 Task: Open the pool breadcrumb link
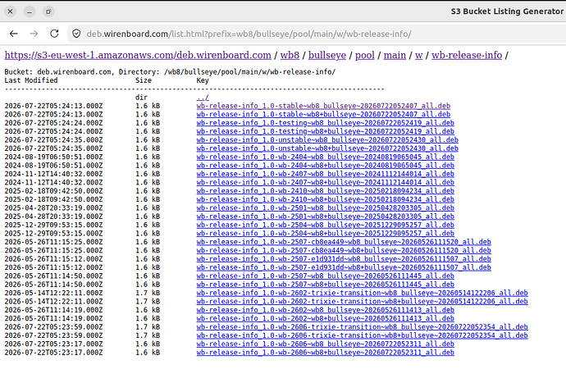pyautogui.click(x=364, y=55)
